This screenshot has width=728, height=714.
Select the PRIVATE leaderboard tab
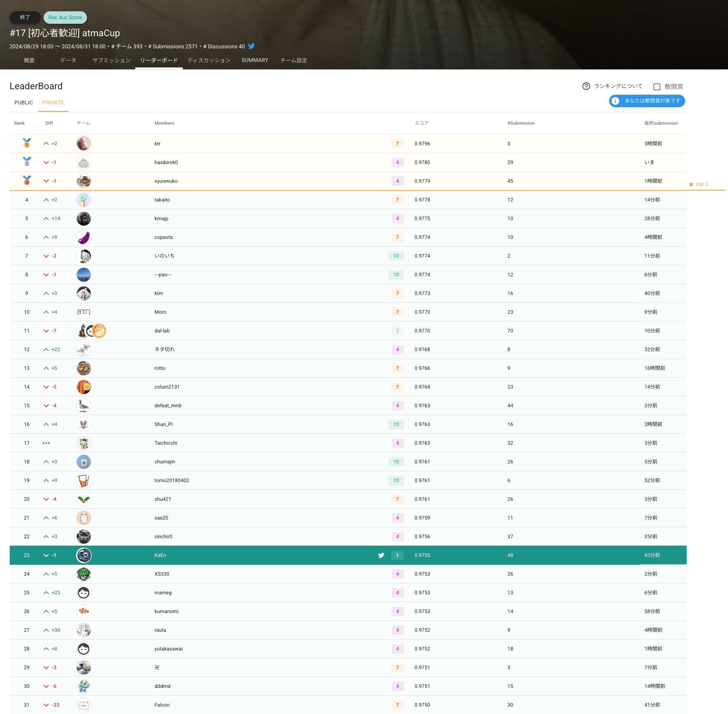click(x=53, y=103)
